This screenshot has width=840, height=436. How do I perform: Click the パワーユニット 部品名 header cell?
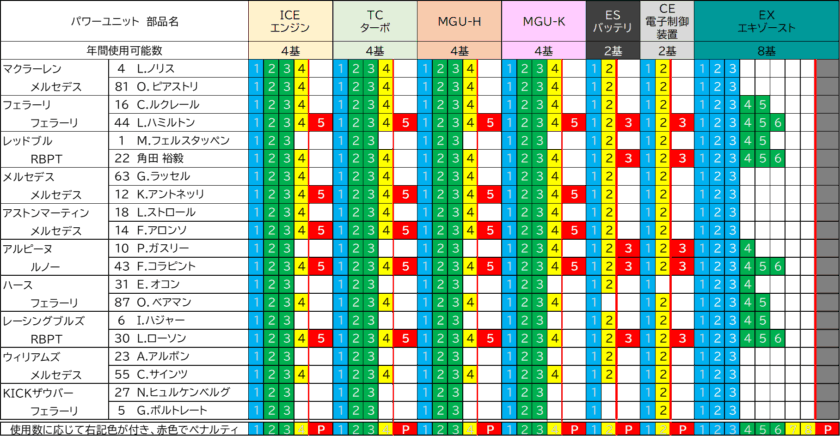(x=124, y=21)
